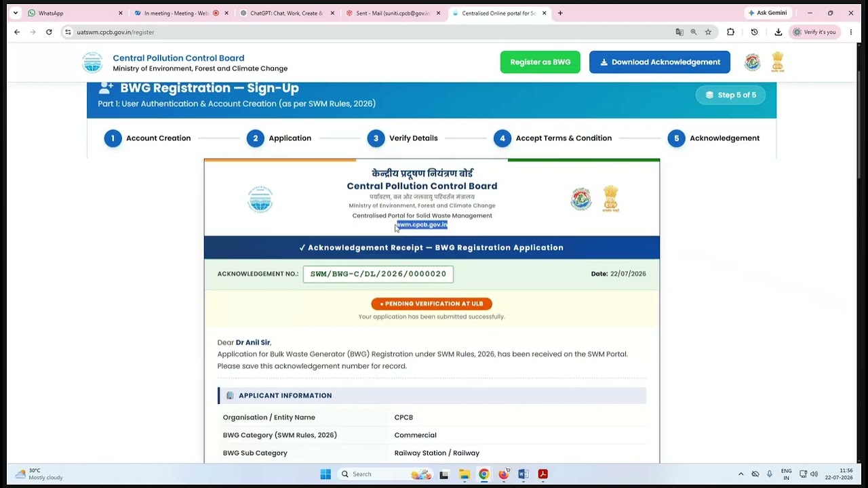Go forward in browser history
868x488 pixels.
point(33,32)
